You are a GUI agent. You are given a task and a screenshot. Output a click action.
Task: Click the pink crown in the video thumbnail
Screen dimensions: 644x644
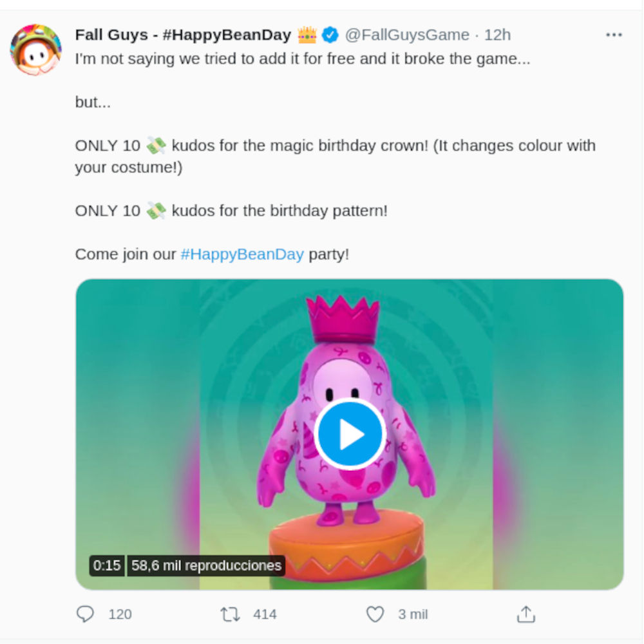pyautogui.click(x=342, y=318)
